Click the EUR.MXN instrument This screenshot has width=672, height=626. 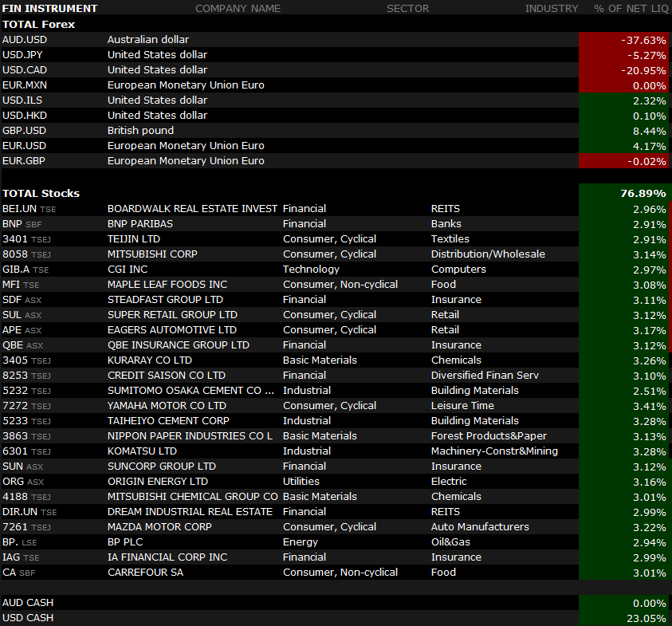coord(25,85)
